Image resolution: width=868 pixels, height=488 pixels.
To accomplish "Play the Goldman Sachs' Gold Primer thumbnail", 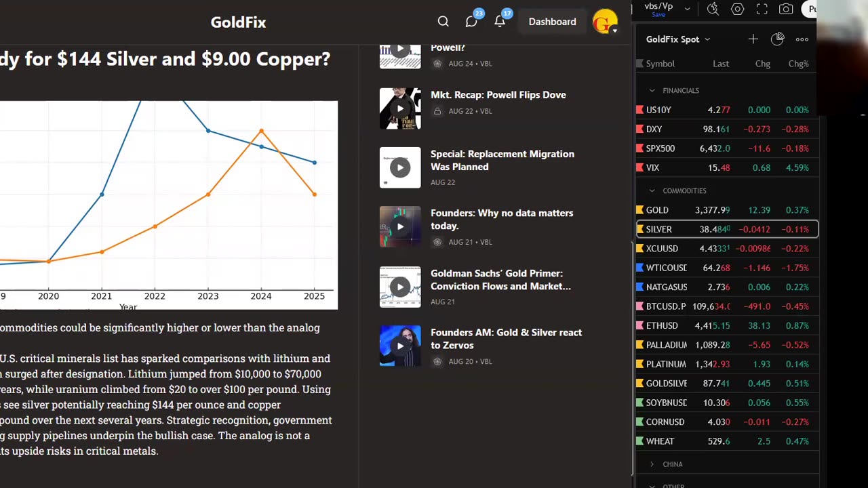I will click(x=400, y=287).
